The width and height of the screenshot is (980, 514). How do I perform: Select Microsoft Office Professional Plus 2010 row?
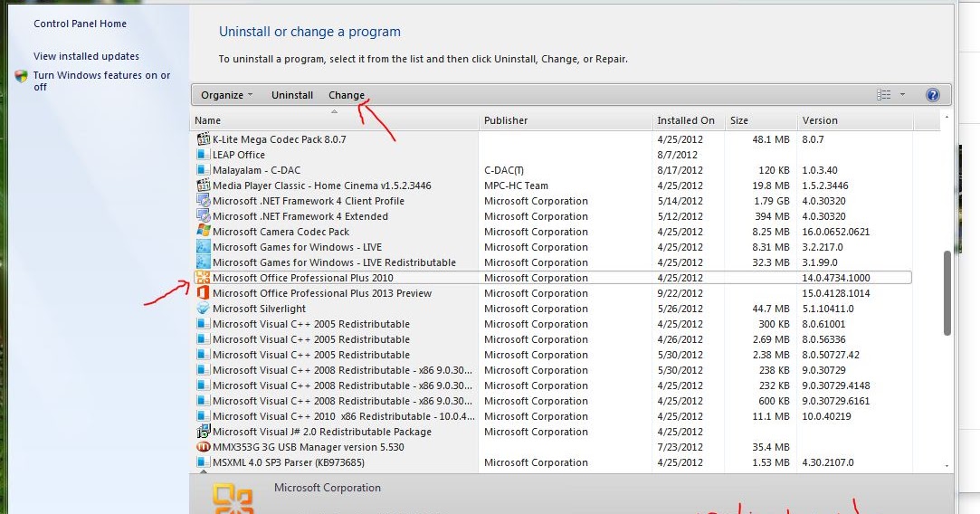[x=551, y=278]
